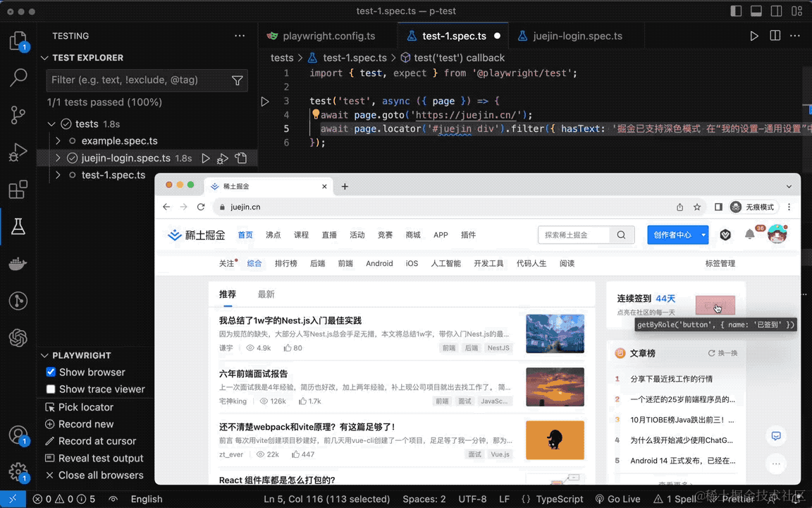
Task: Collapse the tests folder in Test Explorer
Action: (51, 124)
